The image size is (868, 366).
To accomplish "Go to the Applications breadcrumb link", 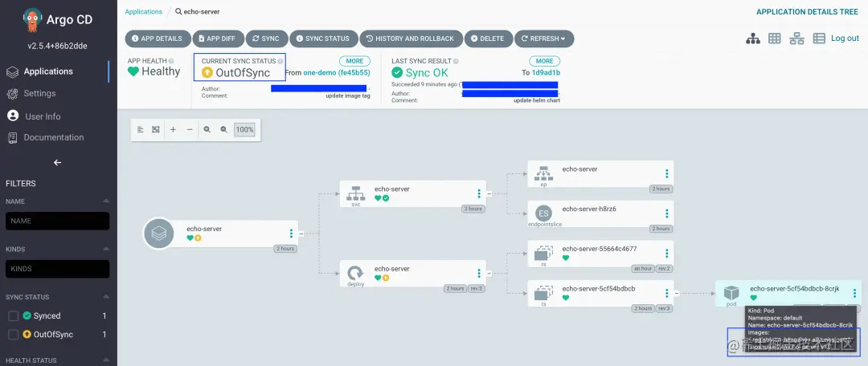I will (x=143, y=11).
